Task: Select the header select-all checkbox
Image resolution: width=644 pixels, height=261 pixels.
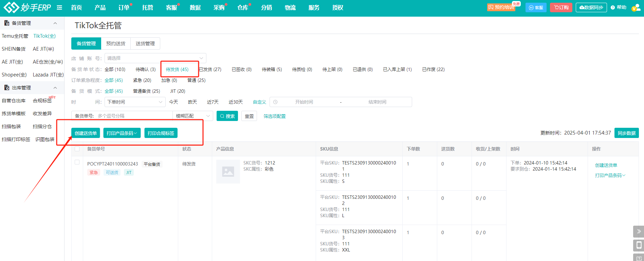Action: coord(77,149)
